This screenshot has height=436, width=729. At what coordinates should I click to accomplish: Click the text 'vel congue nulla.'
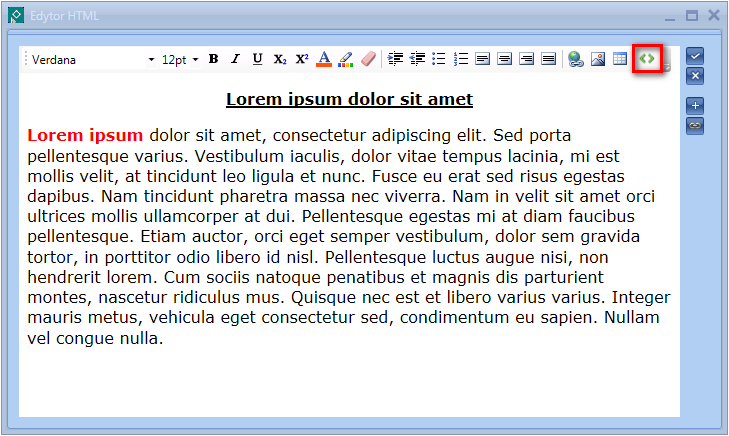(95, 339)
